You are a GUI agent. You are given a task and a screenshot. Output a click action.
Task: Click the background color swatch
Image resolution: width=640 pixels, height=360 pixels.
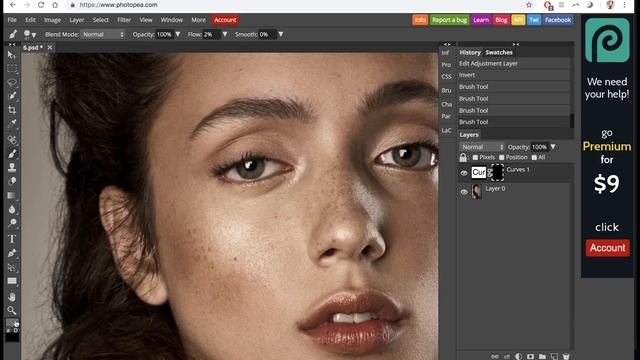pos(13,336)
